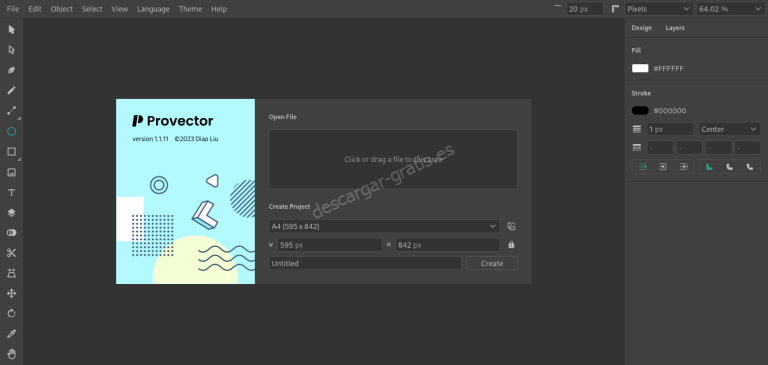Select the black arrow Selection tool
The width and height of the screenshot is (768, 365).
click(x=12, y=30)
